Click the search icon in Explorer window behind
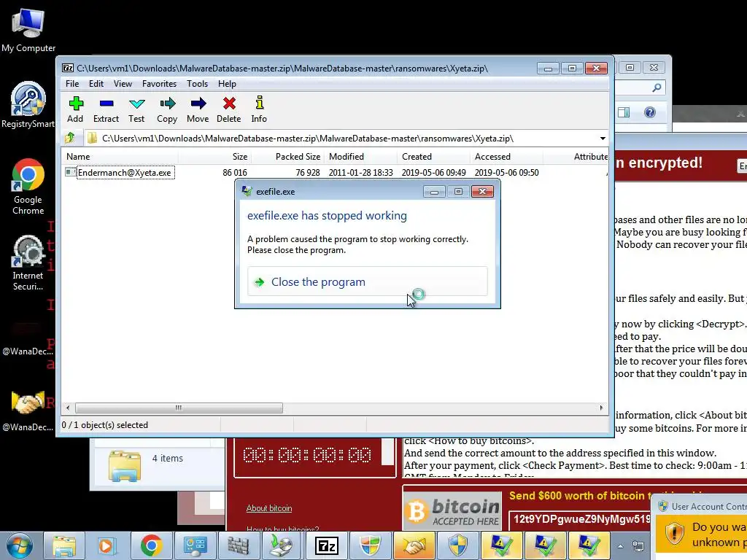Screen dimensions: 747x560 (657, 87)
